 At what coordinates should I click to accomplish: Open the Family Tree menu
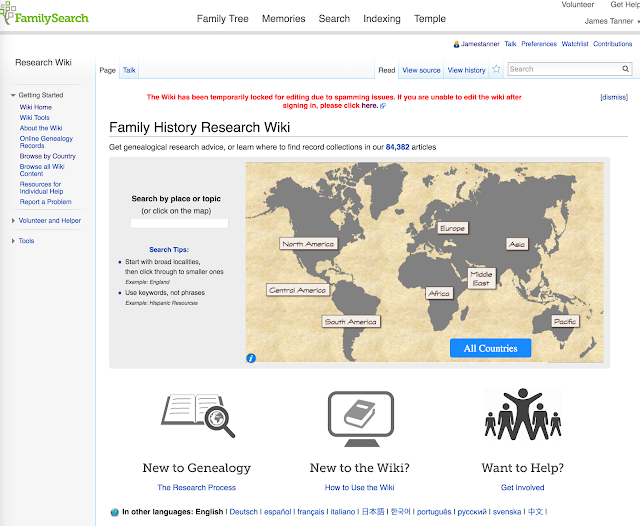point(222,19)
